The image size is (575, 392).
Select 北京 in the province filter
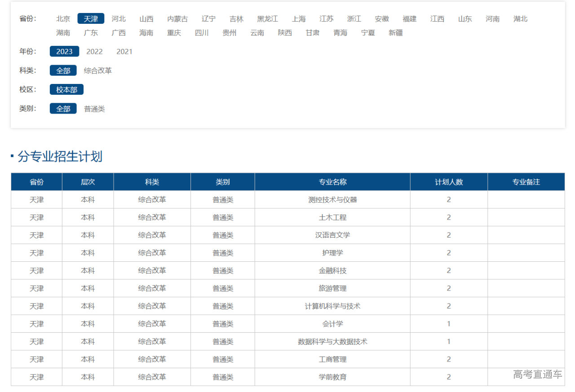pyautogui.click(x=63, y=19)
